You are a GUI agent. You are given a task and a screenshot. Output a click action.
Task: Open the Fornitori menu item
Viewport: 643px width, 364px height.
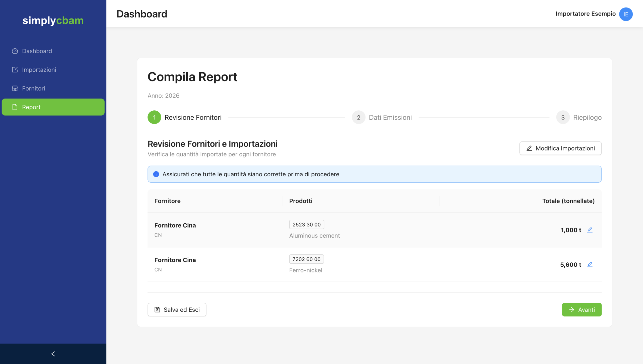click(33, 88)
